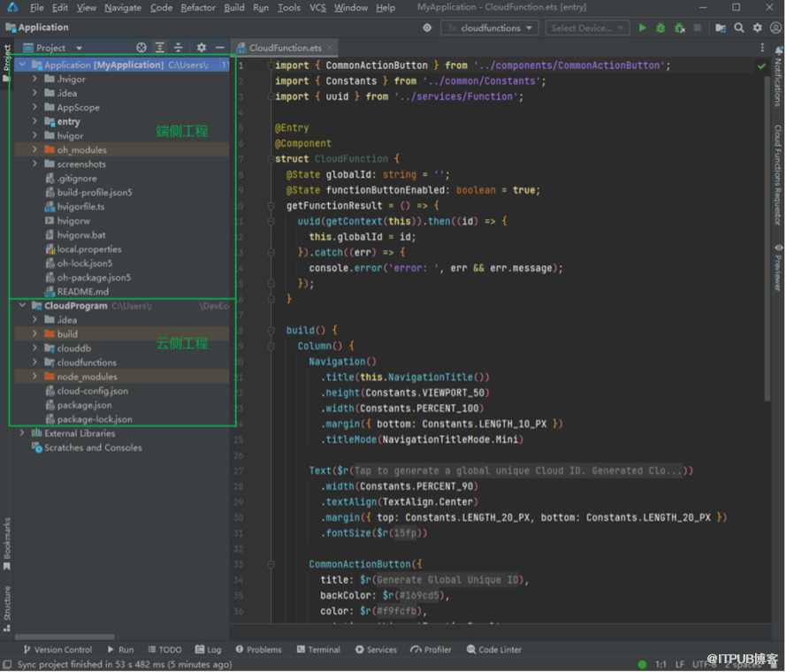Screen dimensions: 787x672
Task: Start debugging with the green bug icon
Action: click(x=661, y=28)
